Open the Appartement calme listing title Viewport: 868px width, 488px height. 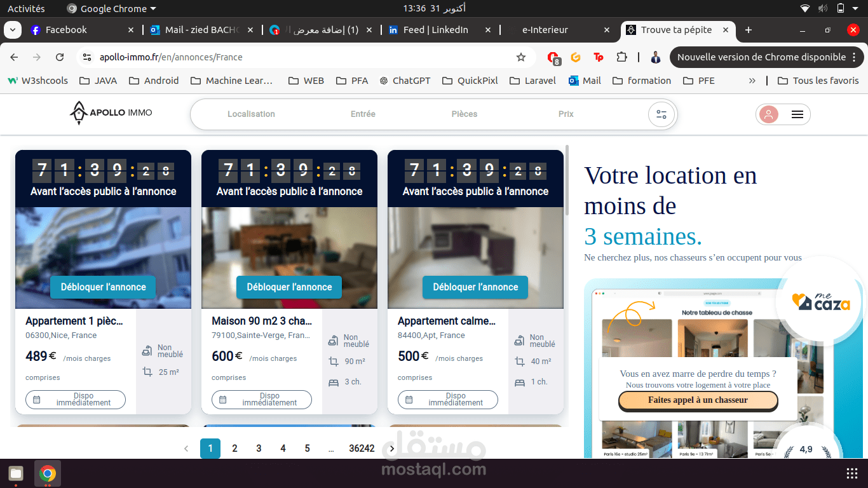point(446,321)
